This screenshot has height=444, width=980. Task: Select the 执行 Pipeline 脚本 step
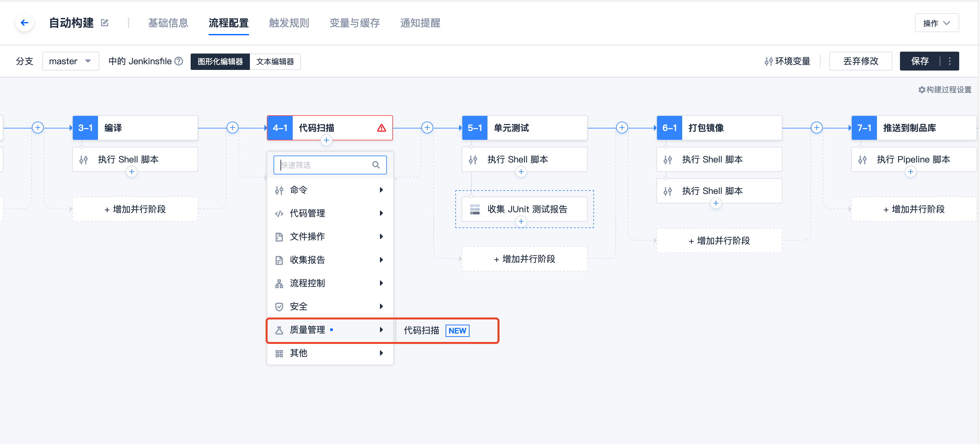[x=914, y=160]
